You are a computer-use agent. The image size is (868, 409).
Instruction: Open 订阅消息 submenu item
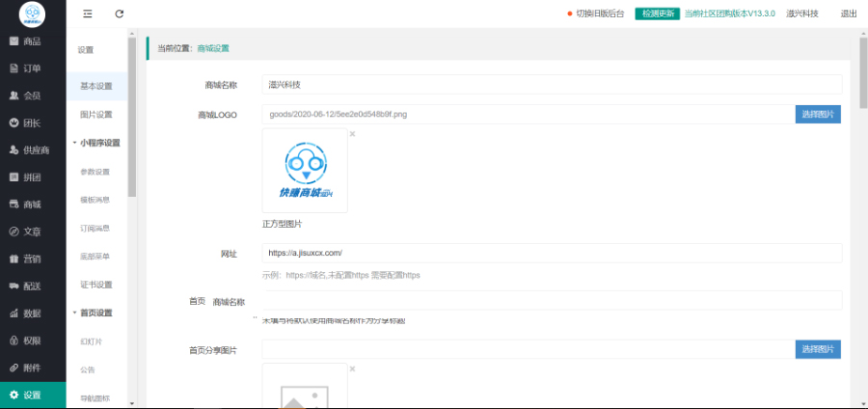click(x=95, y=228)
